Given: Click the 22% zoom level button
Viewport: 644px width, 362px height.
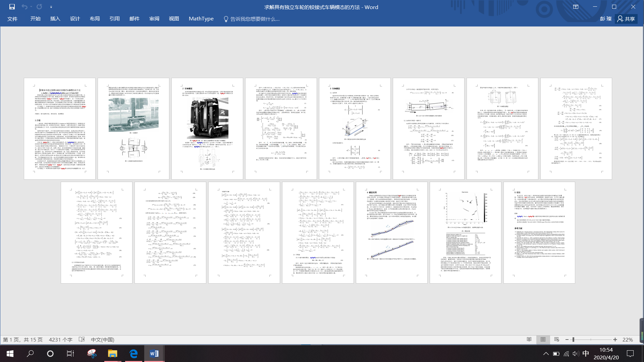Looking at the screenshot, I should 627,340.
